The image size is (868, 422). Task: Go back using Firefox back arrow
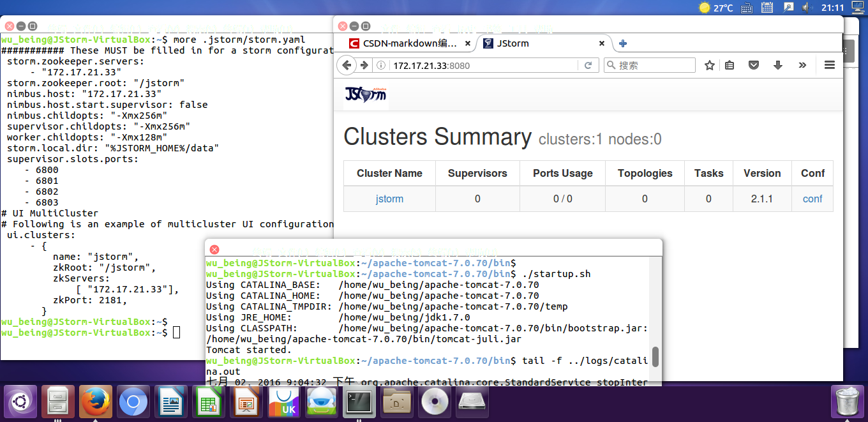[x=346, y=65]
